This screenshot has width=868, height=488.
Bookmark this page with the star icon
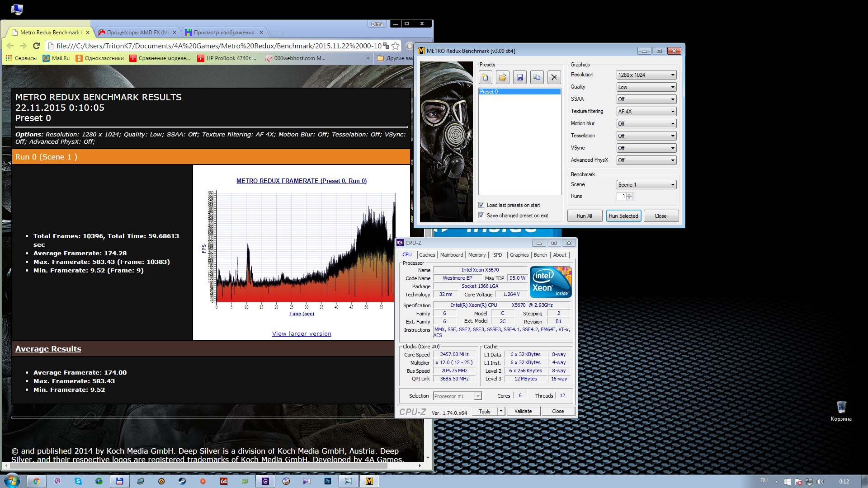(x=396, y=46)
